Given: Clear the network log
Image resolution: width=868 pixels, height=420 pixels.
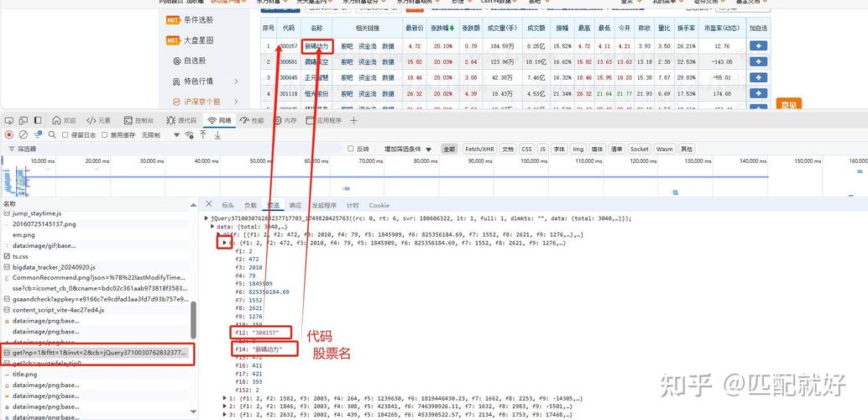Looking at the screenshot, I should tap(24, 134).
